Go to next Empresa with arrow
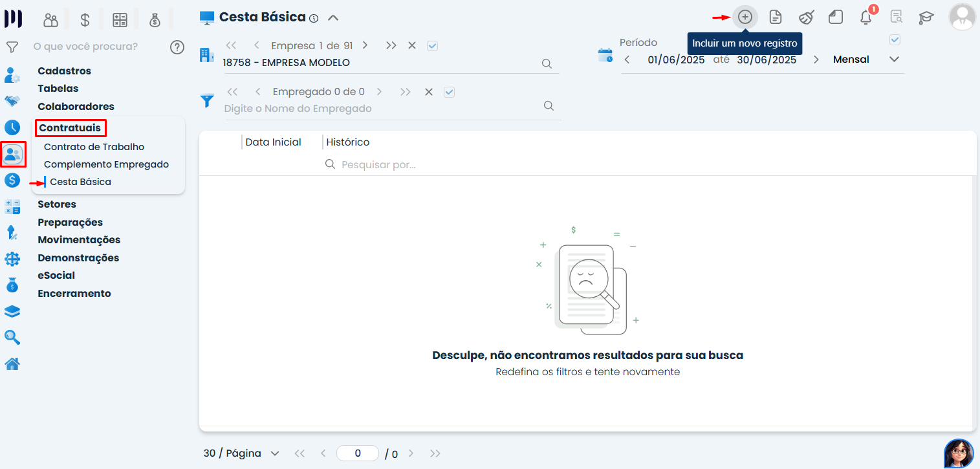The height and width of the screenshot is (469, 980). tap(365, 45)
